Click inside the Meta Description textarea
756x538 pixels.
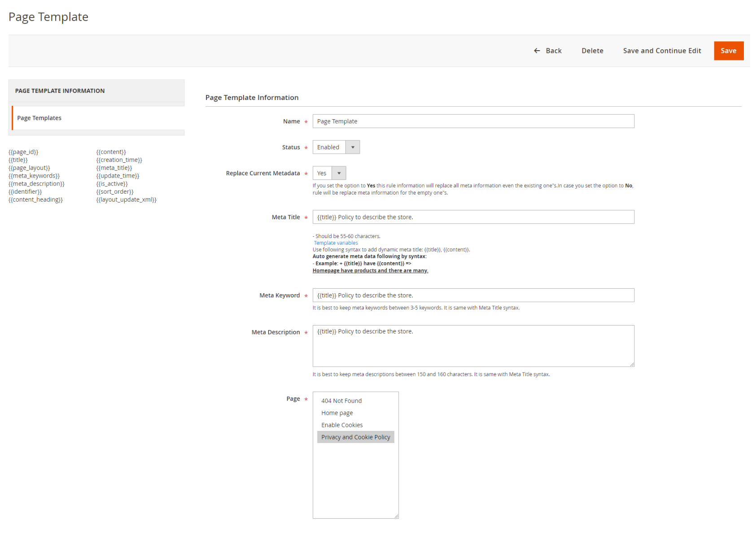(x=473, y=346)
